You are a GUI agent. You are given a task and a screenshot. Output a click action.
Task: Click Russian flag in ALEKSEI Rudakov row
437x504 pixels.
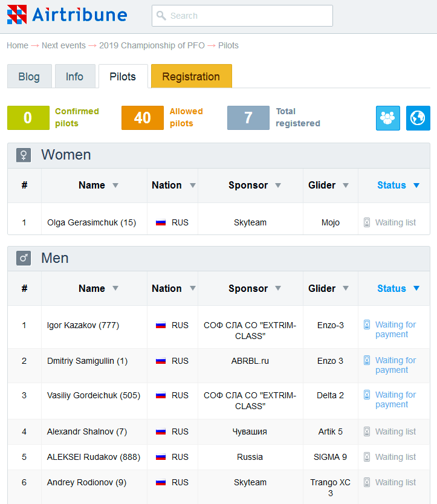click(x=161, y=457)
